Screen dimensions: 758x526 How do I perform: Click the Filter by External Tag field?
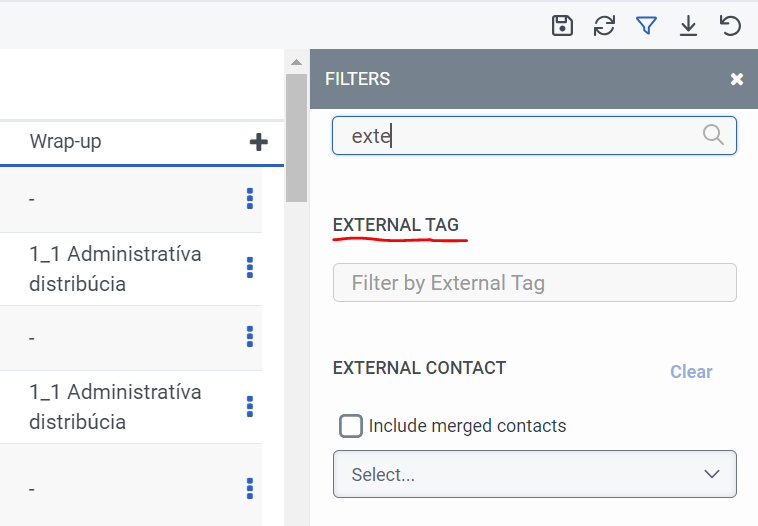[534, 283]
